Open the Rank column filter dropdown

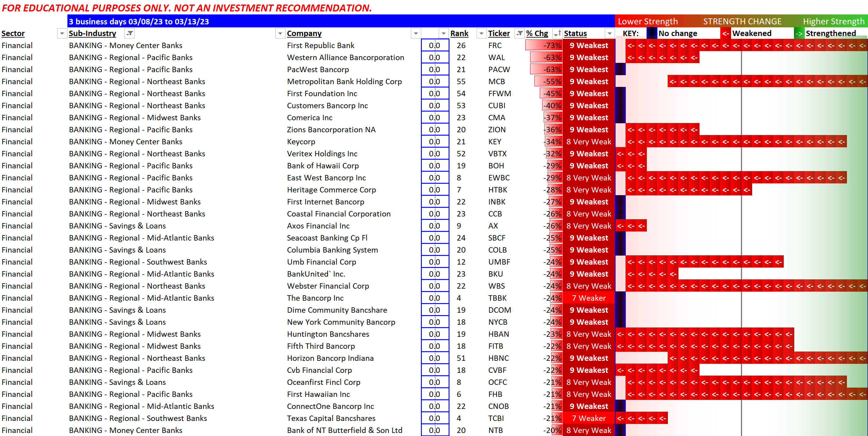coord(481,33)
